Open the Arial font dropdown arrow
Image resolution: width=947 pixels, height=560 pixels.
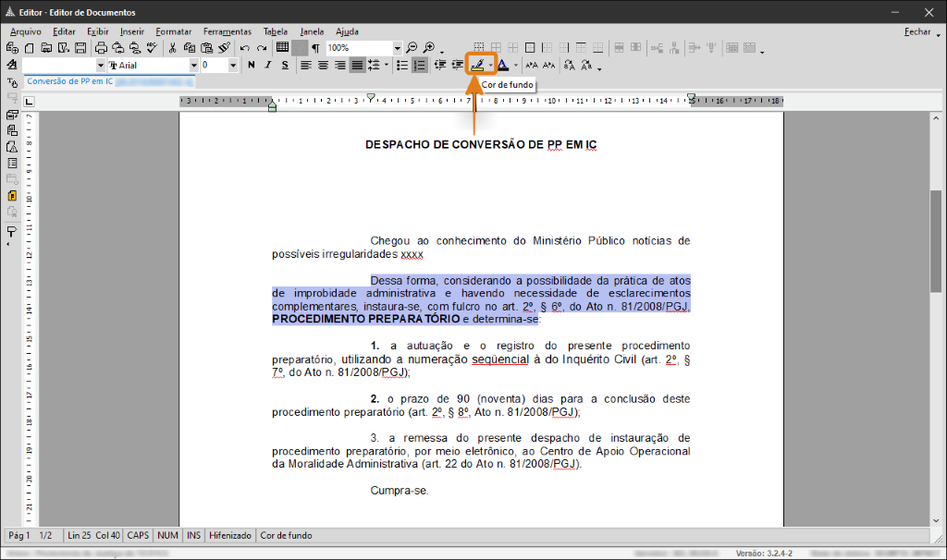pyautogui.click(x=194, y=66)
